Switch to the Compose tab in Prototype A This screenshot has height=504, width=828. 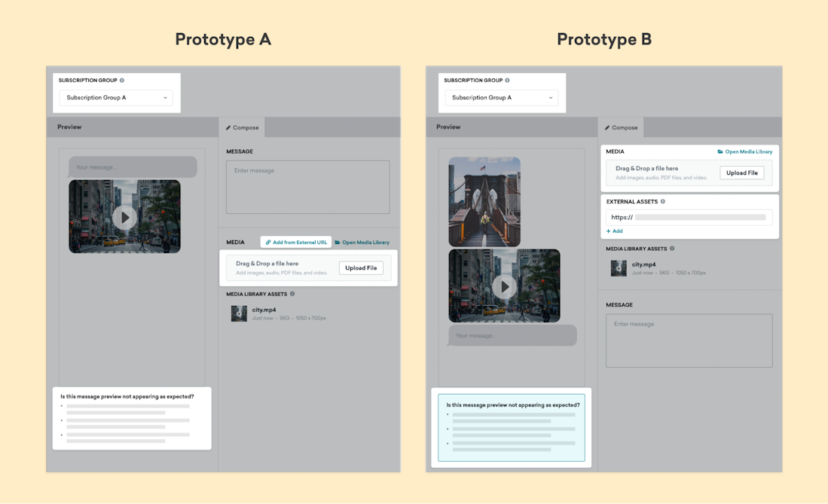click(242, 127)
